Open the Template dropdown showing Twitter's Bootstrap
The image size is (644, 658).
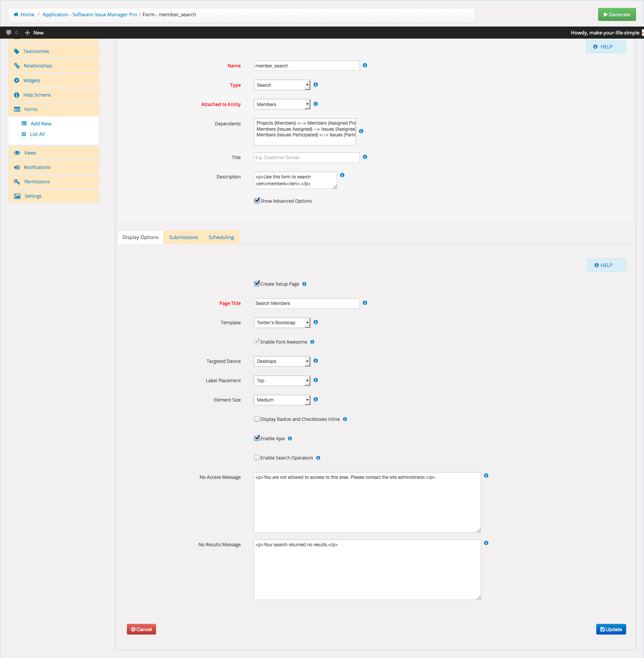coord(282,322)
